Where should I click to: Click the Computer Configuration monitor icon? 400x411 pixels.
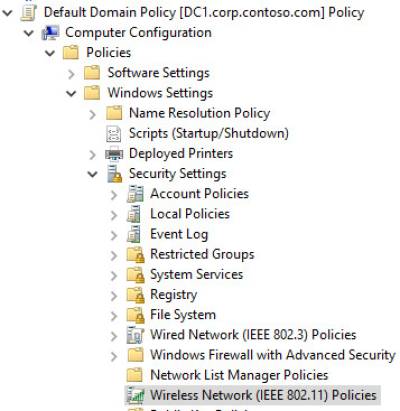[x=50, y=33]
